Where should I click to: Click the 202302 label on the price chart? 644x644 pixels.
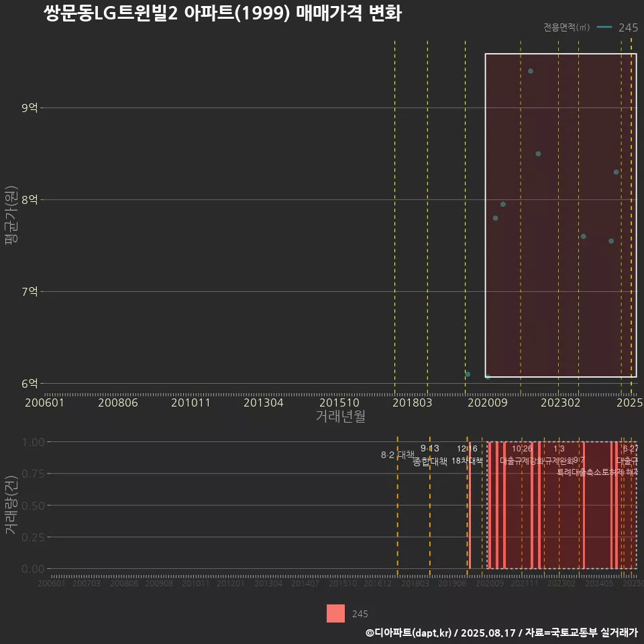(x=560, y=402)
